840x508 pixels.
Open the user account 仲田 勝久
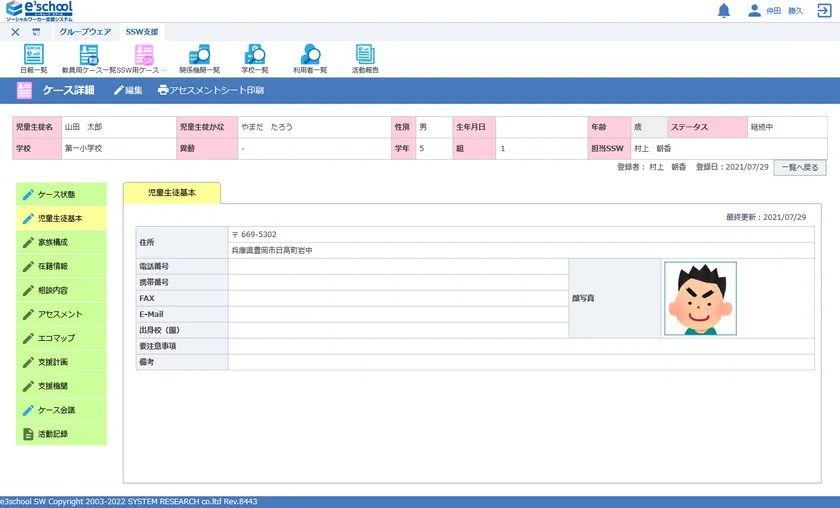pos(775,11)
